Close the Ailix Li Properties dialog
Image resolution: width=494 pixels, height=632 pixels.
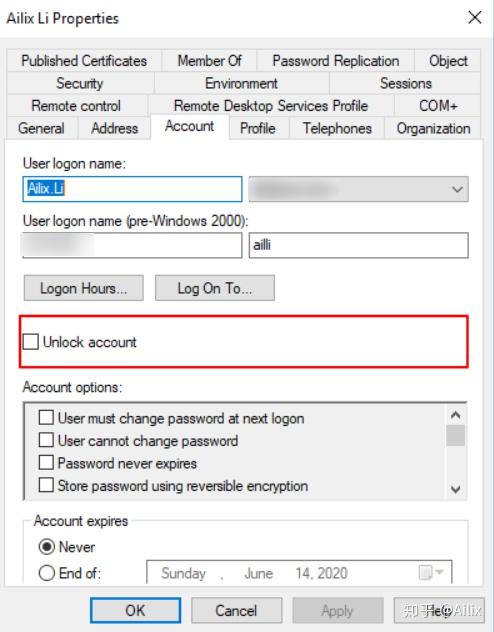tap(475, 18)
